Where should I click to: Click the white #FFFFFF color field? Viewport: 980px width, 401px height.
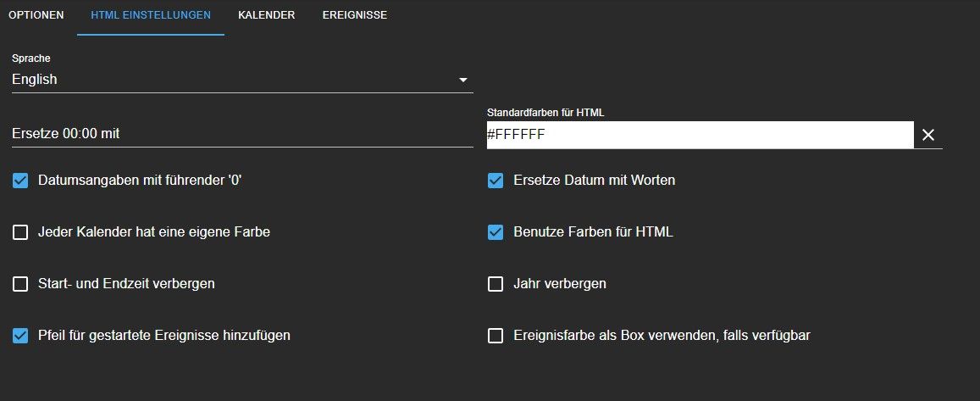(x=700, y=135)
